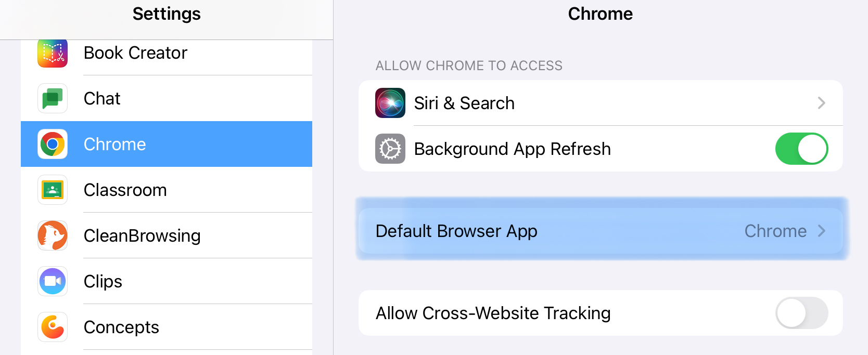Open Siri & Search chevron arrow

(x=821, y=103)
